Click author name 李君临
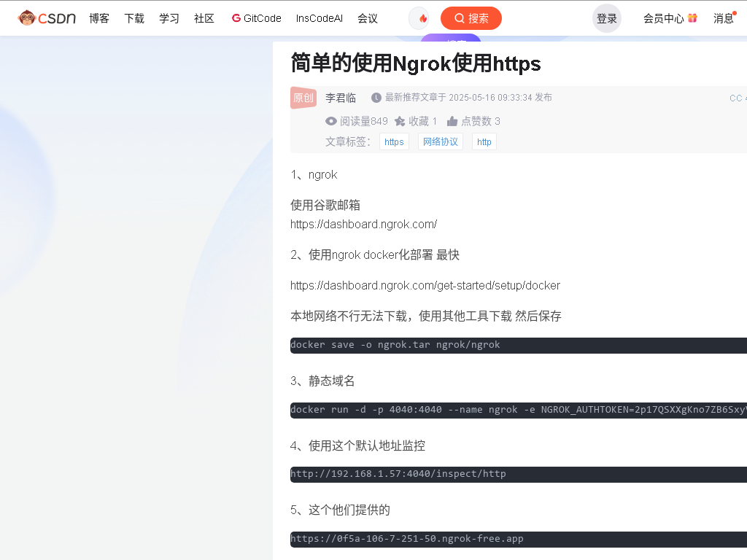This screenshot has height=560, width=747. coord(341,98)
